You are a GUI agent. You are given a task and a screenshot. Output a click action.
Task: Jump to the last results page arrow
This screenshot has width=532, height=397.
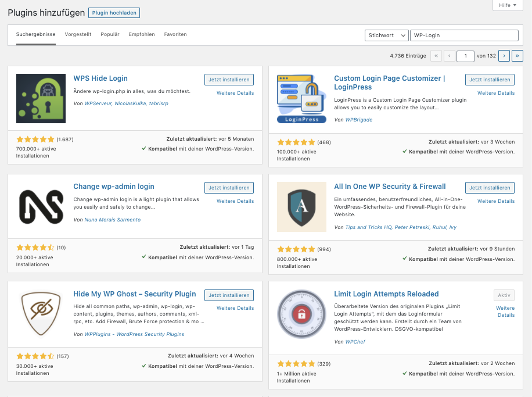[x=517, y=56]
